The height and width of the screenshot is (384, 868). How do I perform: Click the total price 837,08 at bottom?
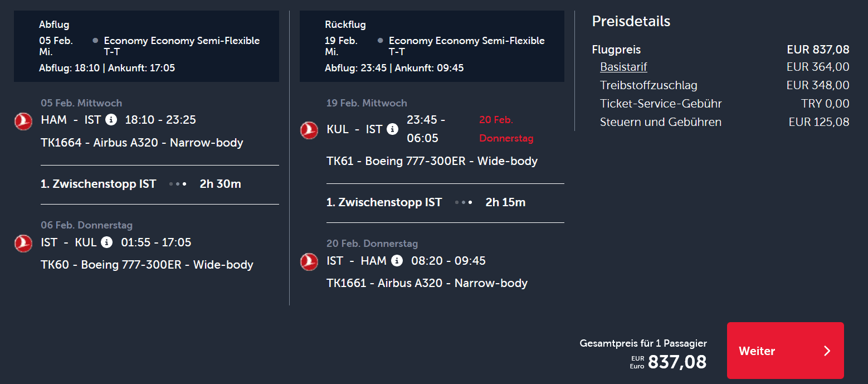tap(677, 362)
